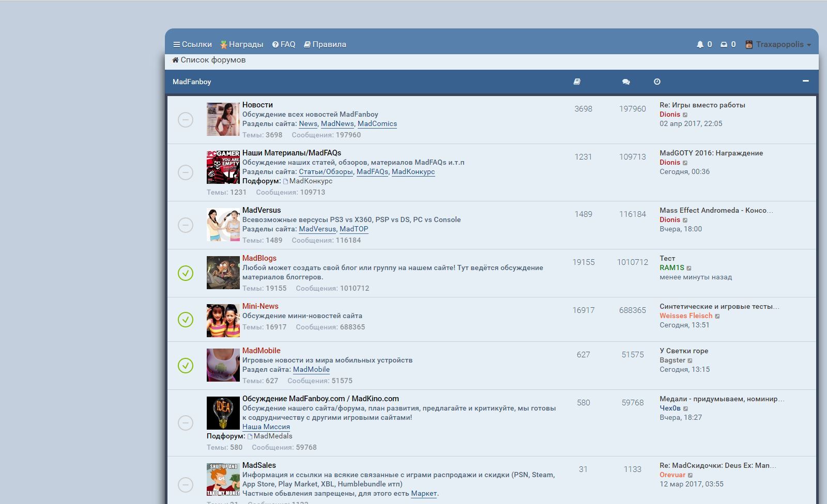Open the MadКонкурс subforum
Image resolution: width=827 pixels, height=504 pixels.
(x=311, y=181)
